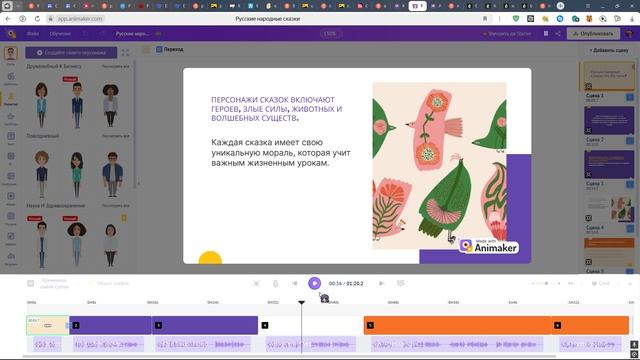This screenshot has width=640, height=360.
Task: Rename project title 'Русские наро...'
Action: tap(132, 34)
